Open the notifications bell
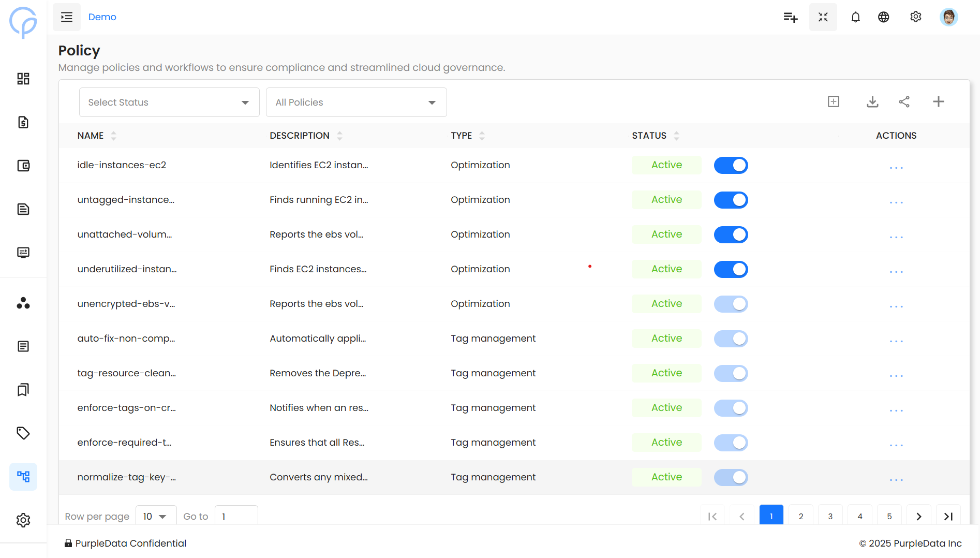 [x=855, y=17]
